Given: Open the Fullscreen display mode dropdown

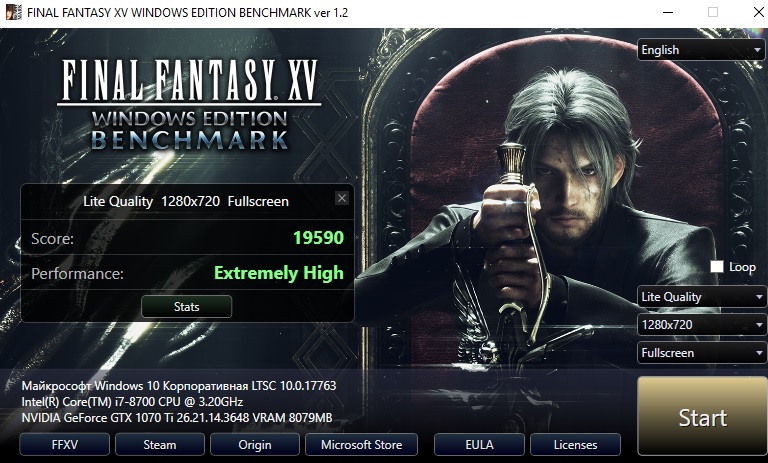Looking at the screenshot, I should [x=701, y=353].
